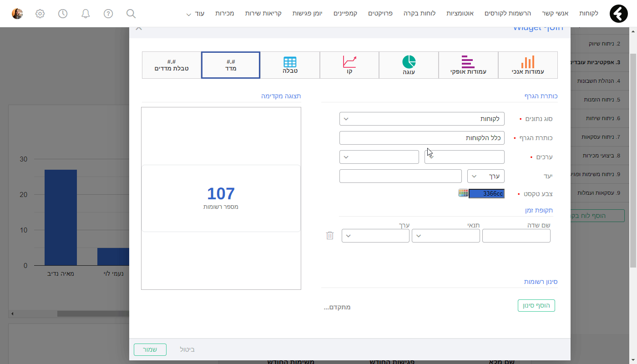
Task: Open the אוטומציות top menu
Action: (460, 14)
